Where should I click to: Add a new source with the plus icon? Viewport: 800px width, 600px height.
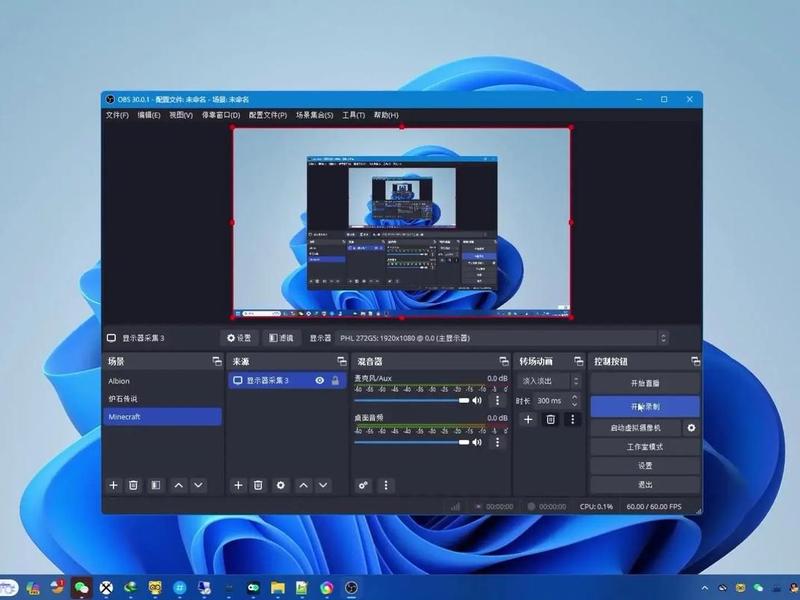pyautogui.click(x=238, y=485)
